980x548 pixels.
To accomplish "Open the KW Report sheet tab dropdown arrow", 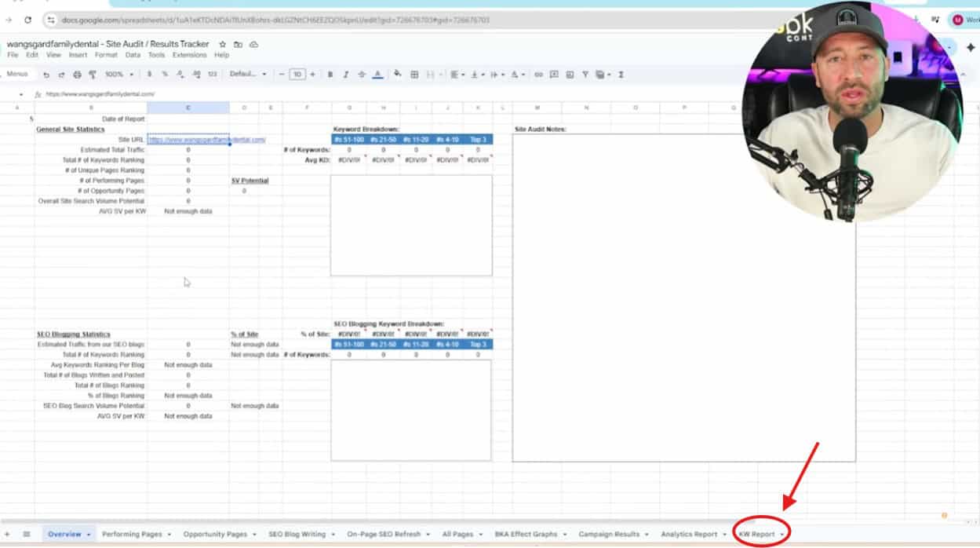I will [781, 534].
